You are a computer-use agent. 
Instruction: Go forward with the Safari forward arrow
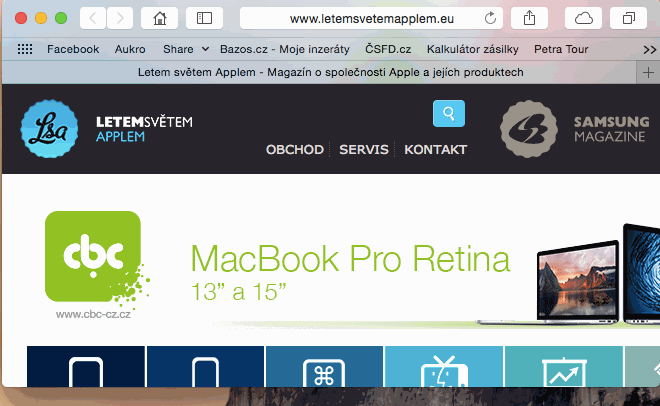120,18
